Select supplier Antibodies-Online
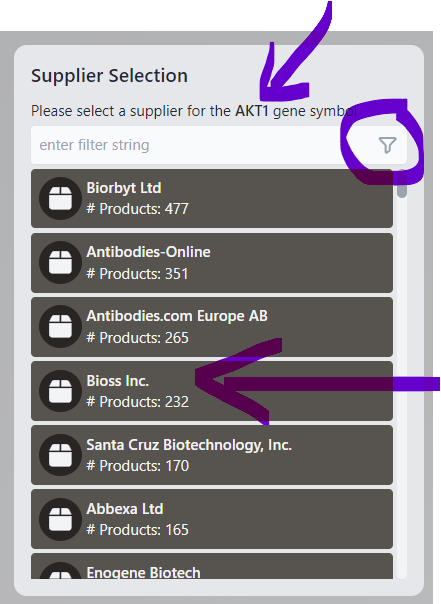Screen dimensions: 441x604 click(x=212, y=263)
